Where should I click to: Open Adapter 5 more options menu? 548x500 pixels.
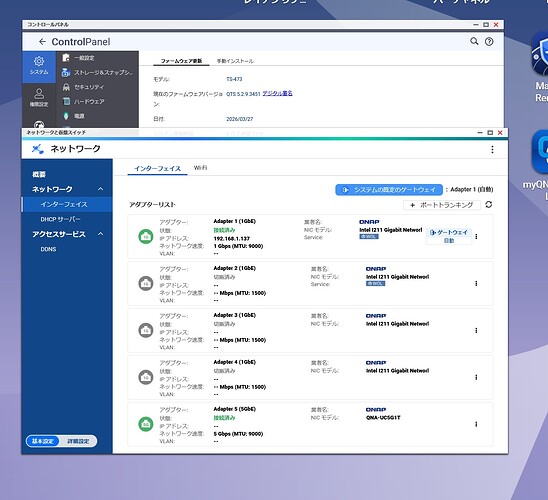tap(476, 424)
